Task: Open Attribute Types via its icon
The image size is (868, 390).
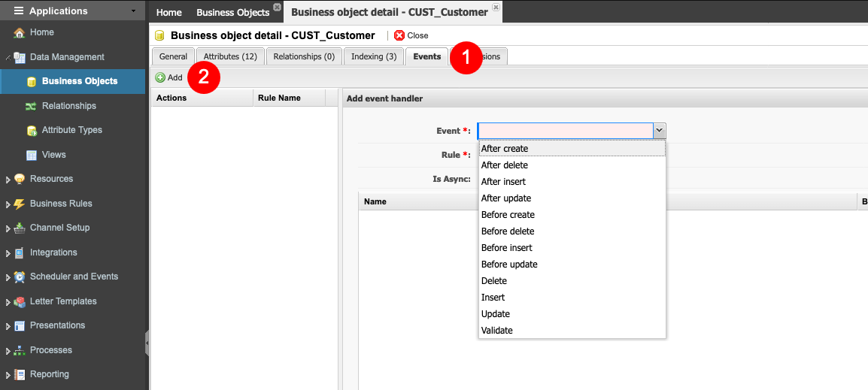Action: [x=32, y=131]
